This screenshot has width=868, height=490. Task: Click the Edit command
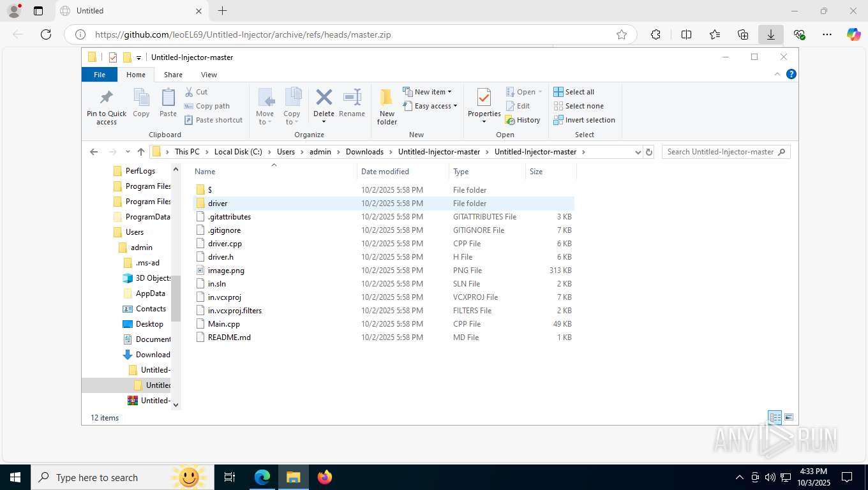518,106
